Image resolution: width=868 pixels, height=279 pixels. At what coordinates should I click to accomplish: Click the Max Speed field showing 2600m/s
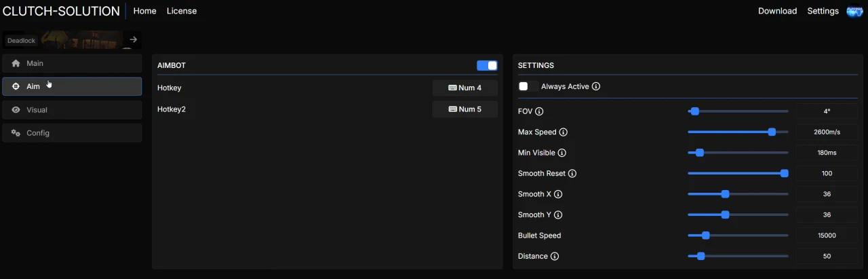827,132
